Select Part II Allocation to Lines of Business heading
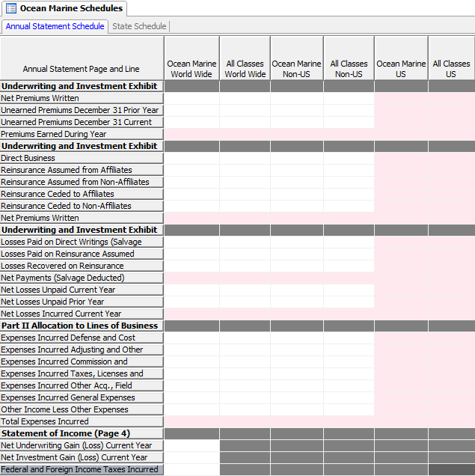The width and height of the screenshot is (475, 476). (82, 326)
